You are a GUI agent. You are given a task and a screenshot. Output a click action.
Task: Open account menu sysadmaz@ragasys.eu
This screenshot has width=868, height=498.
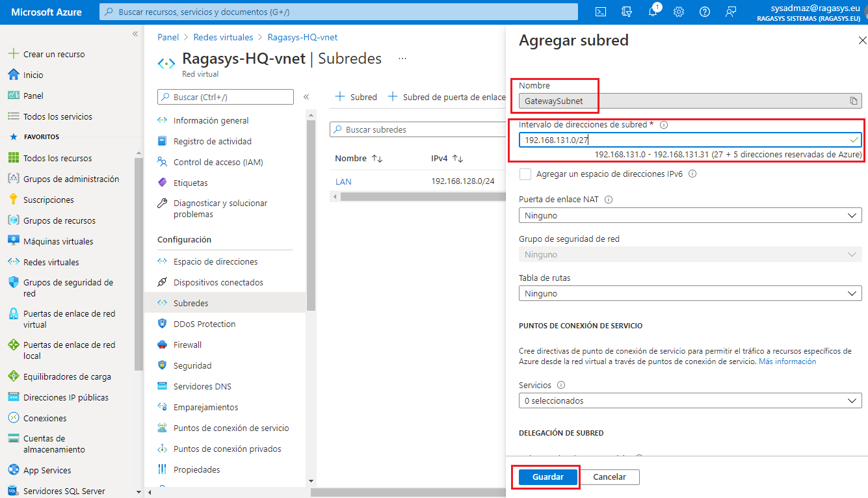tap(809, 12)
